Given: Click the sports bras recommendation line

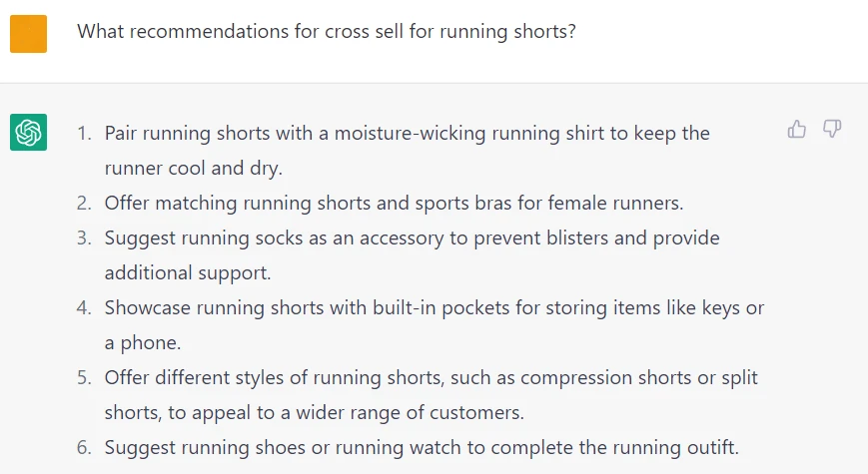Looking at the screenshot, I should tap(394, 203).
